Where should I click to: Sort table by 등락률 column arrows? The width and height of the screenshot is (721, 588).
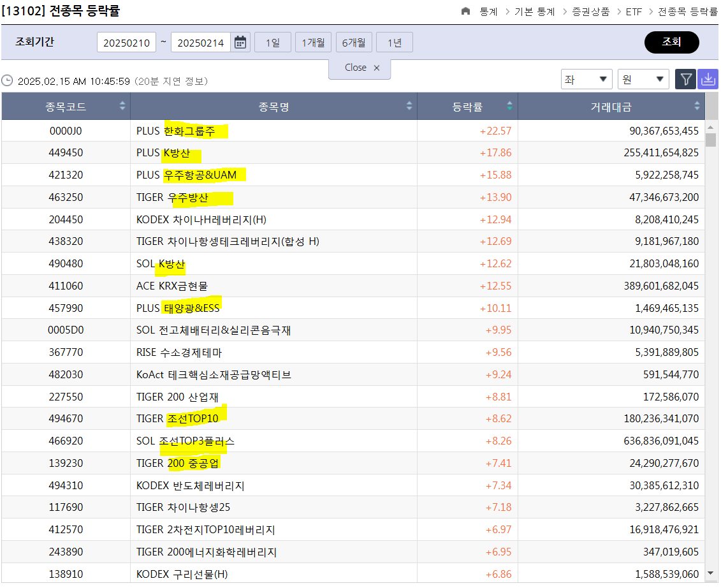(509, 107)
